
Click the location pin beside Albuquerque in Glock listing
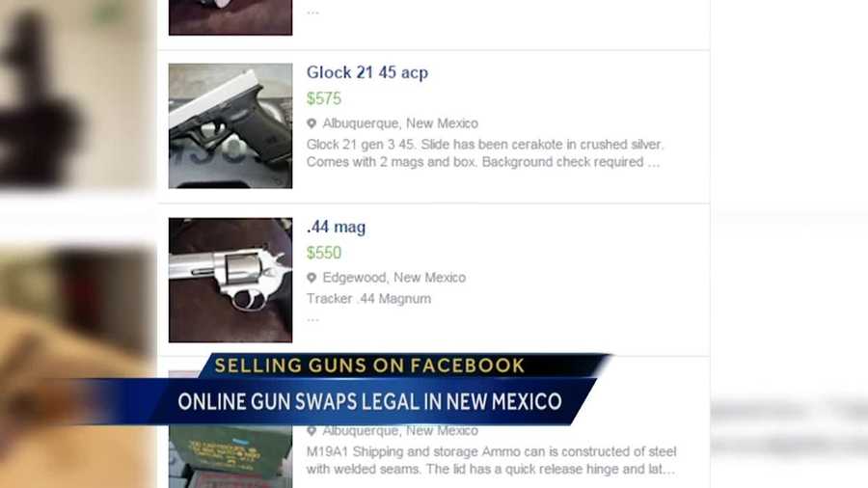point(312,123)
